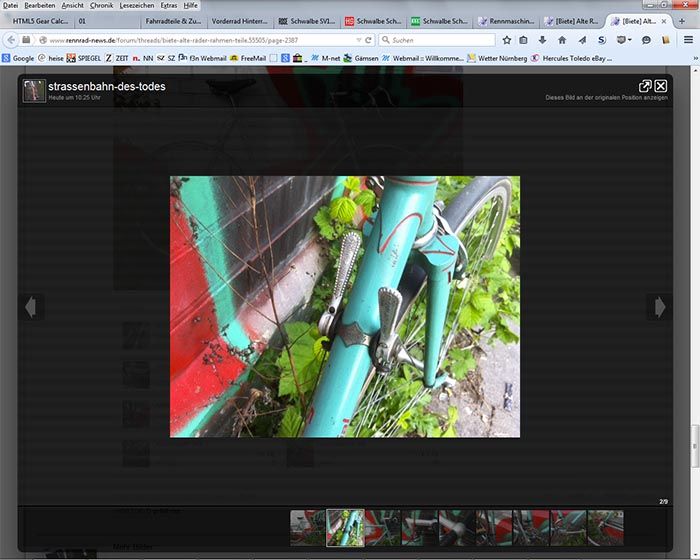Open the Firefox downloads arrow

point(542,40)
